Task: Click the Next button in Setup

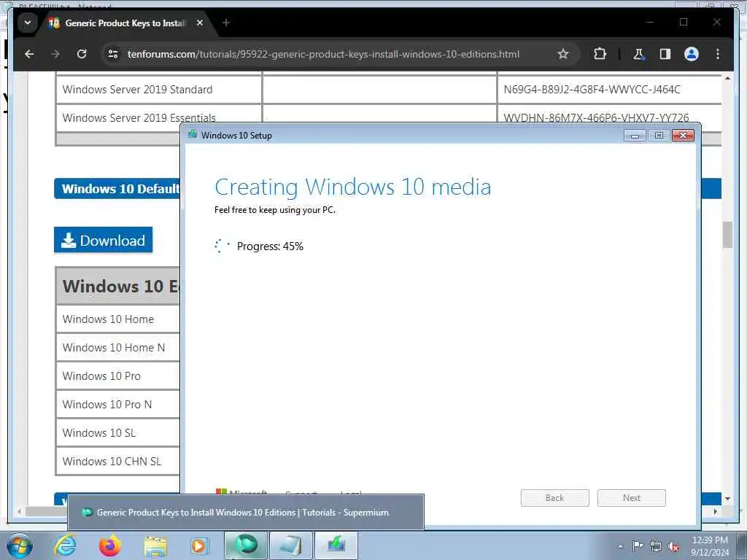Action: point(632,497)
